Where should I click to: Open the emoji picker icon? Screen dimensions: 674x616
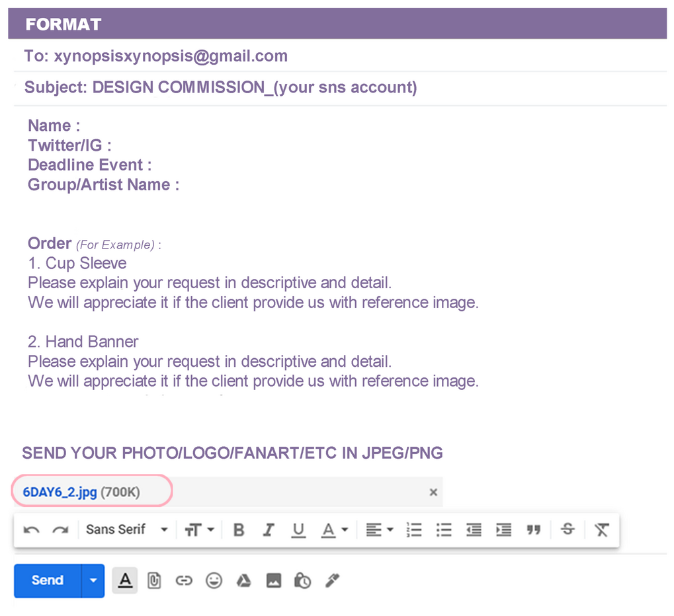pos(214,580)
